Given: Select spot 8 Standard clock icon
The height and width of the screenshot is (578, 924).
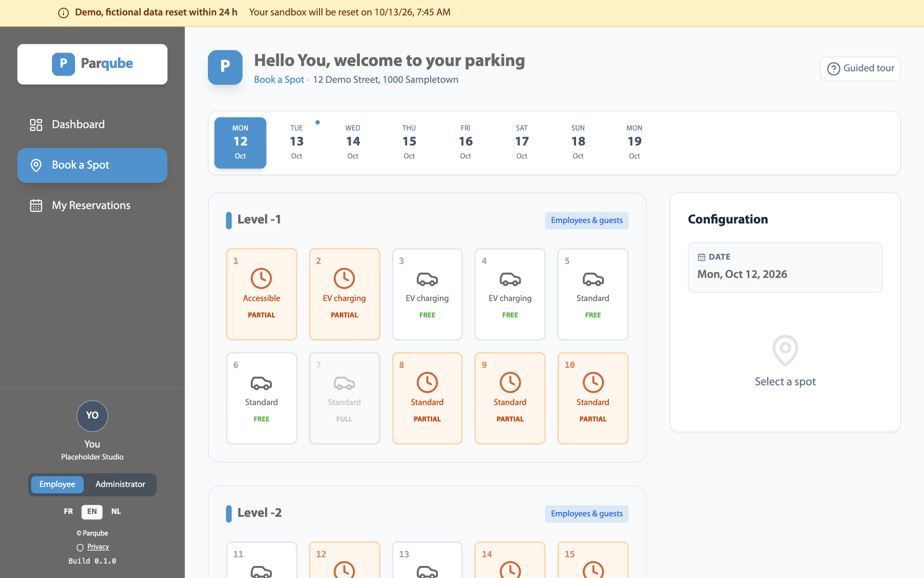Looking at the screenshot, I should [427, 382].
